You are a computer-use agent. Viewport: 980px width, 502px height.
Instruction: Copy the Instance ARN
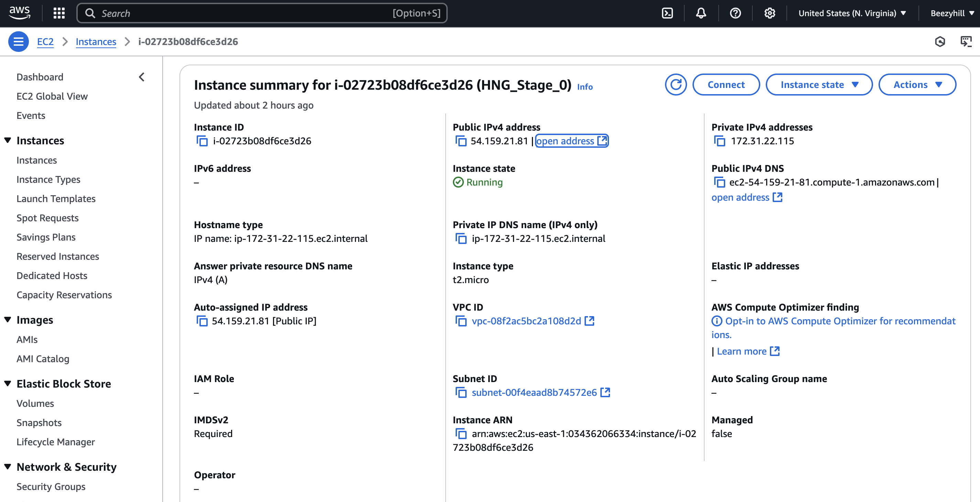[x=461, y=434]
